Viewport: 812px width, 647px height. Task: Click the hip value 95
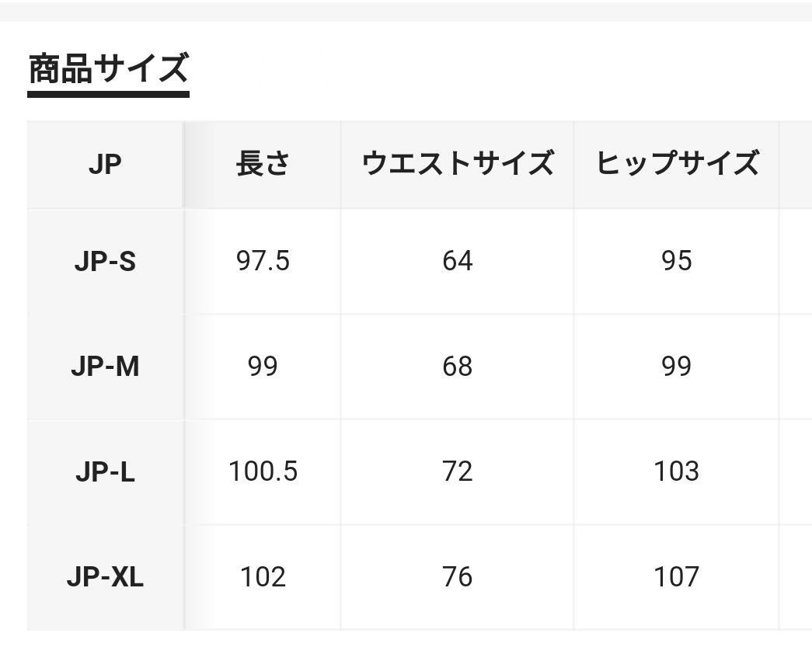coord(677,262)
